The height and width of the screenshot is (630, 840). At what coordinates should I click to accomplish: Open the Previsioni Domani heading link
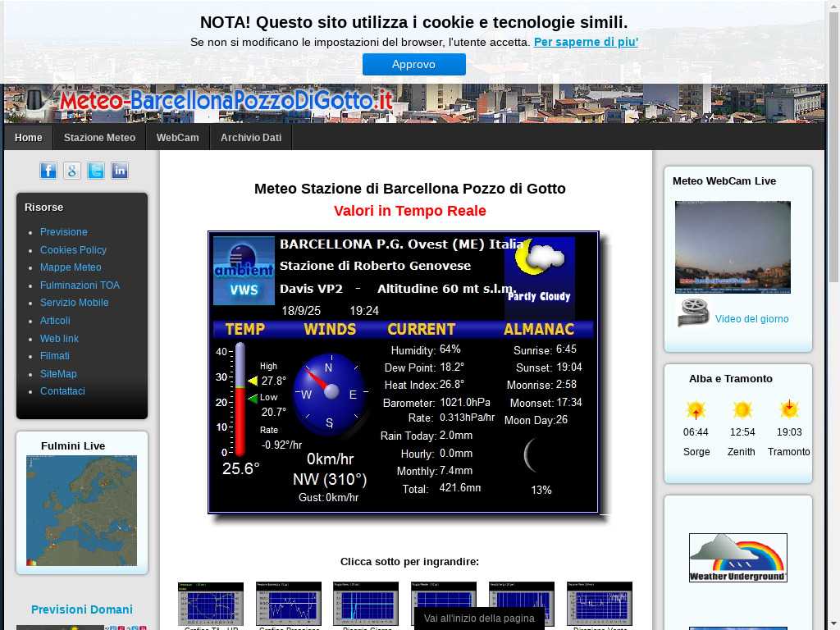(81, 609)
